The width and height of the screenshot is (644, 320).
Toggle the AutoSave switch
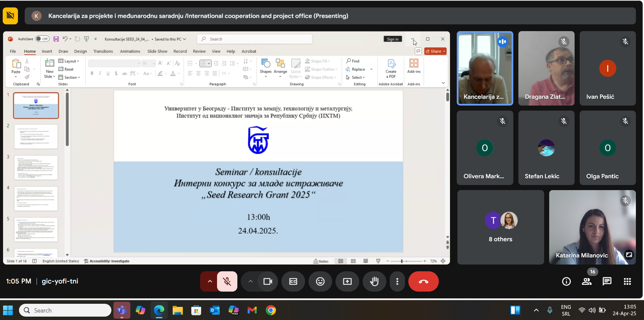click(42, 39)
